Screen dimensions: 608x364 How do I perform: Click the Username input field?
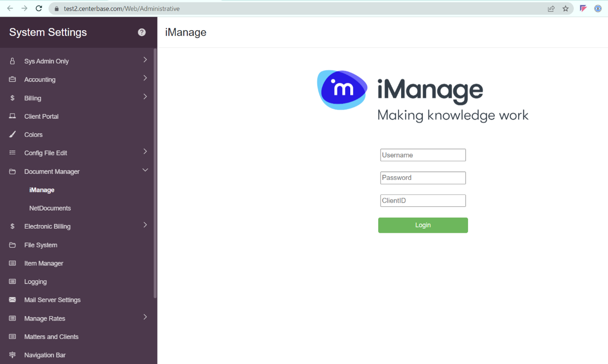point(423,155)
